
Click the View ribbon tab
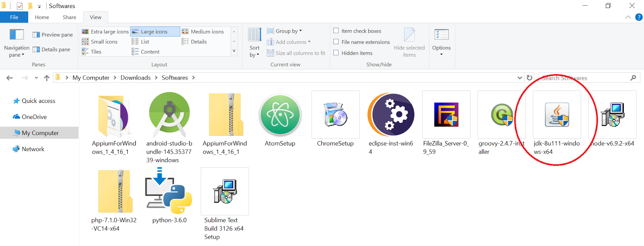point(95,17)
